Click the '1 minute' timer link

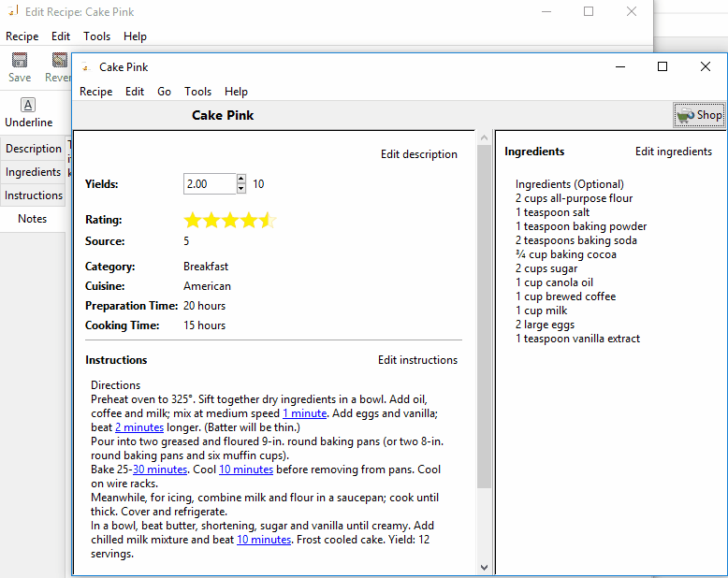click(x=304, y=413)
